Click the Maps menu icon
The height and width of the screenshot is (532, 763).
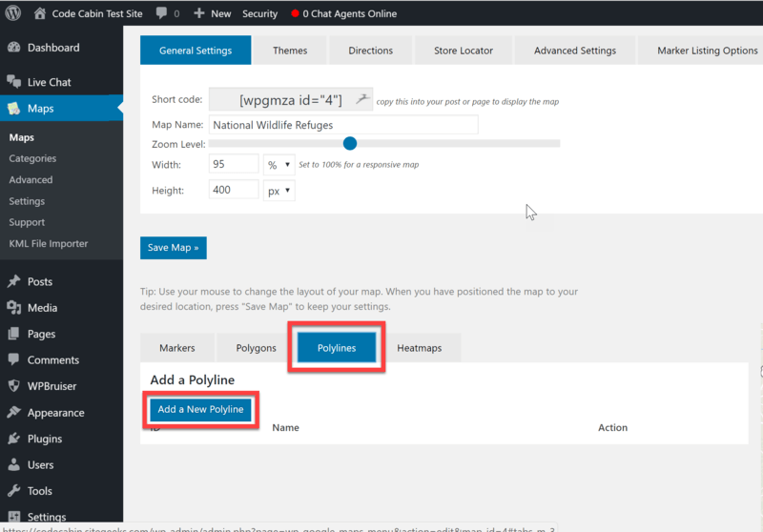[14, 108]
